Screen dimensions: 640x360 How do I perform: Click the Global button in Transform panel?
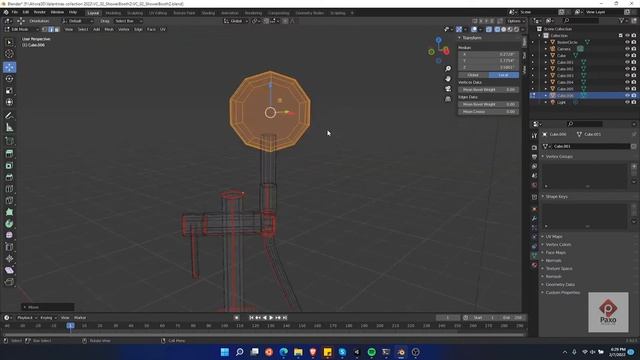coord(473,75)
